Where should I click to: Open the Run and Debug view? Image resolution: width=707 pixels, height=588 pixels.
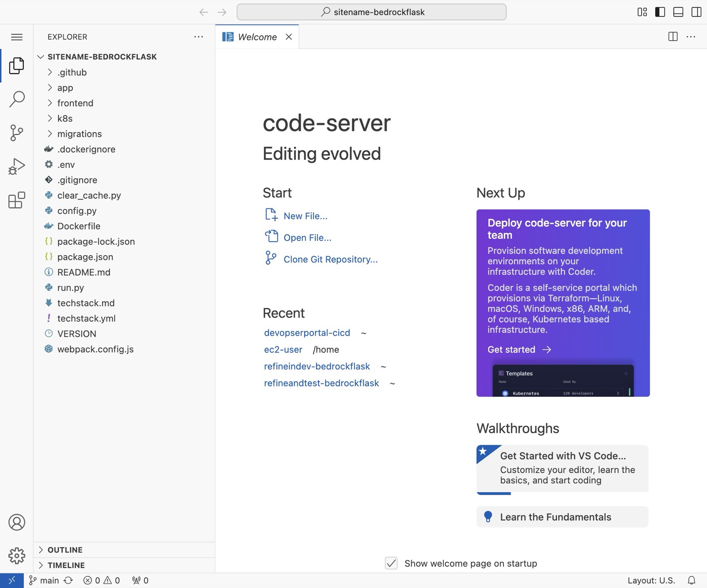pyautogui.click(x=17, y=167)
